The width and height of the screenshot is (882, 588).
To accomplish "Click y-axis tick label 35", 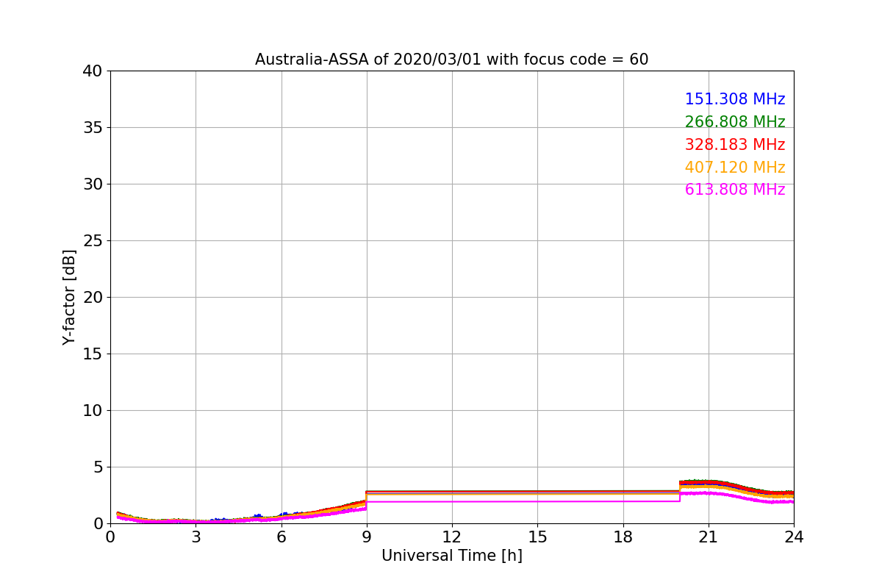I will [x=92, y=128].
